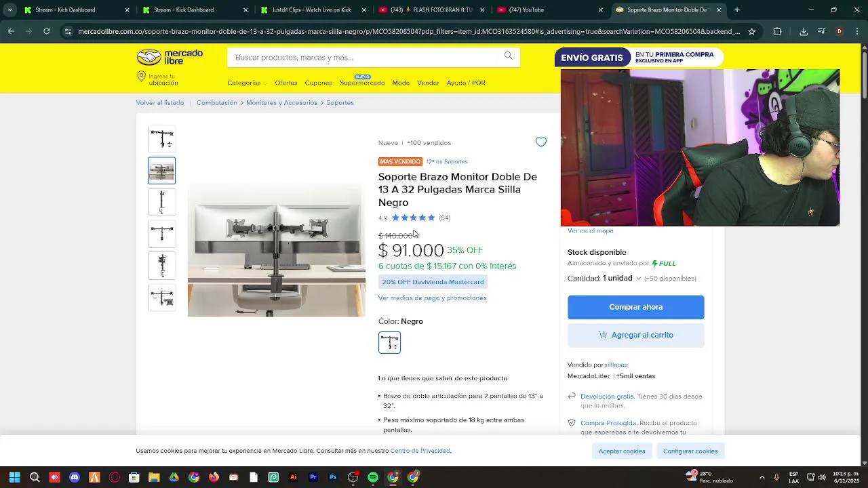Open Opera GX from the taskbar
The width and height of the screenshot is (868, 488).
coord(114,477)
